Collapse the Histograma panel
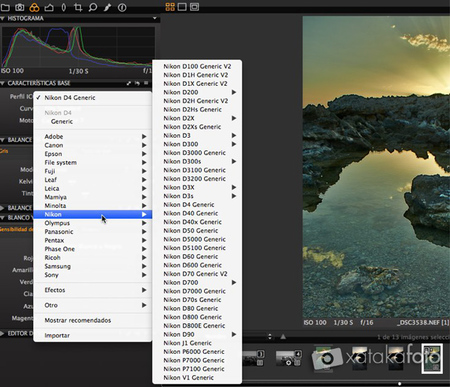This screenshot has height=387, width=450. 3,18
